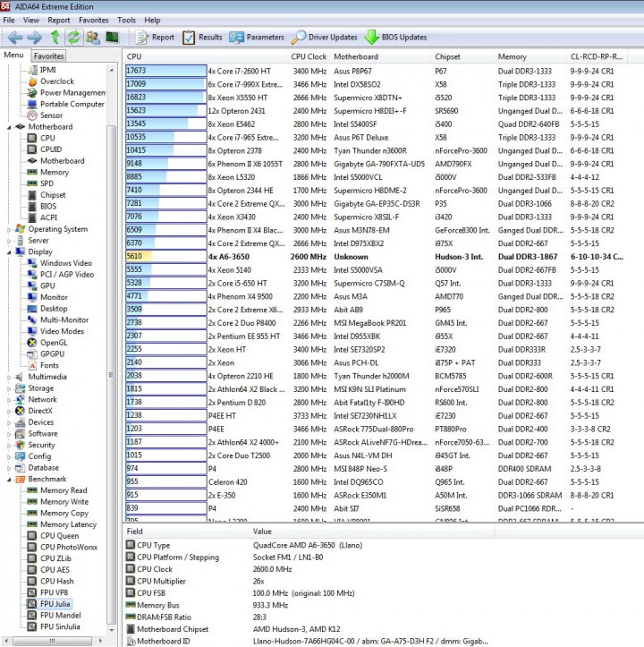This screenshot has width=644, height=647.
Task: Sort details by the Value column header
Action: click(371, 531)
